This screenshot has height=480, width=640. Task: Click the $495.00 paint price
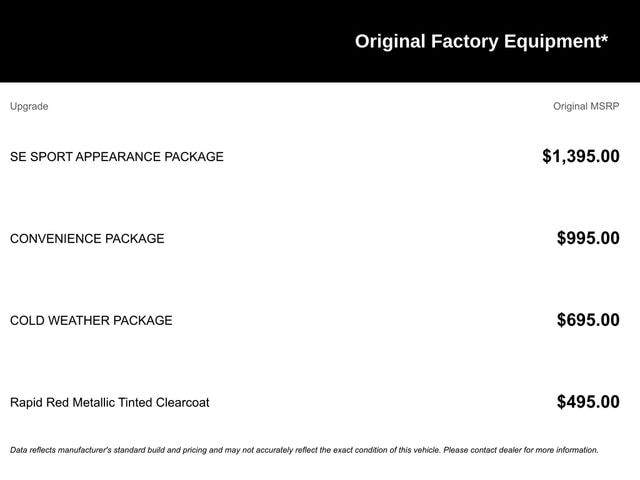point(588,402)
